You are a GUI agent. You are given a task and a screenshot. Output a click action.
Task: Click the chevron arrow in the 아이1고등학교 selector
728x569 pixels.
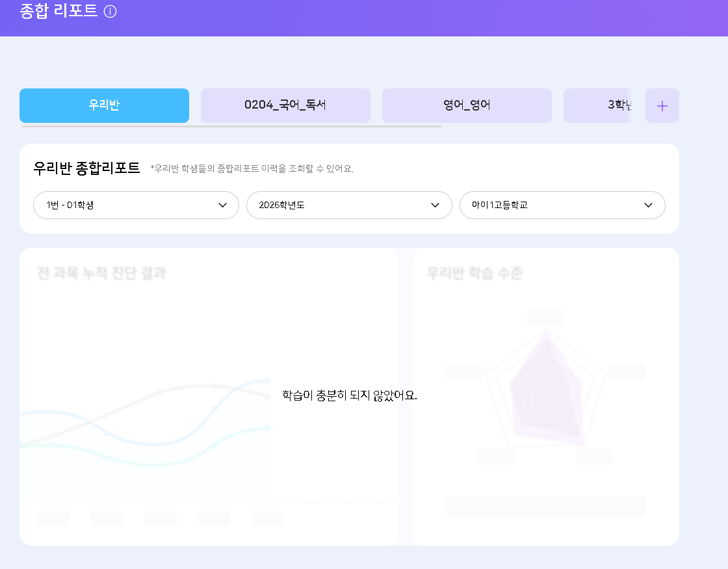tap(648, 205)
